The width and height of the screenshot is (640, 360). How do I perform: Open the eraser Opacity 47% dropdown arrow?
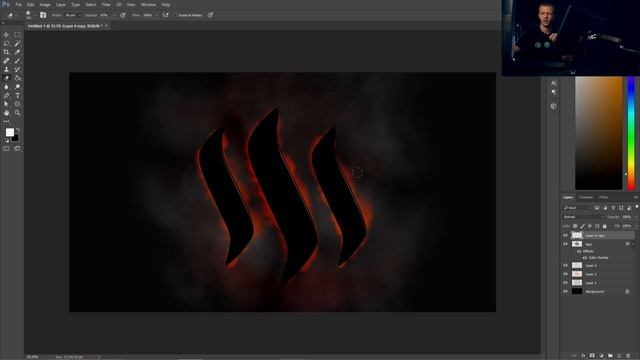click(x=114, y=15)
